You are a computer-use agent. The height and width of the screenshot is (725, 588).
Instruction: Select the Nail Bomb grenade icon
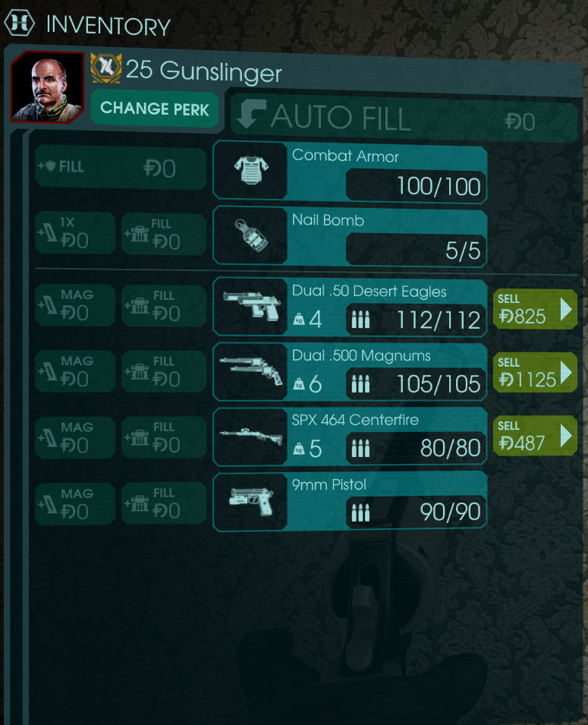pos(251,235)
